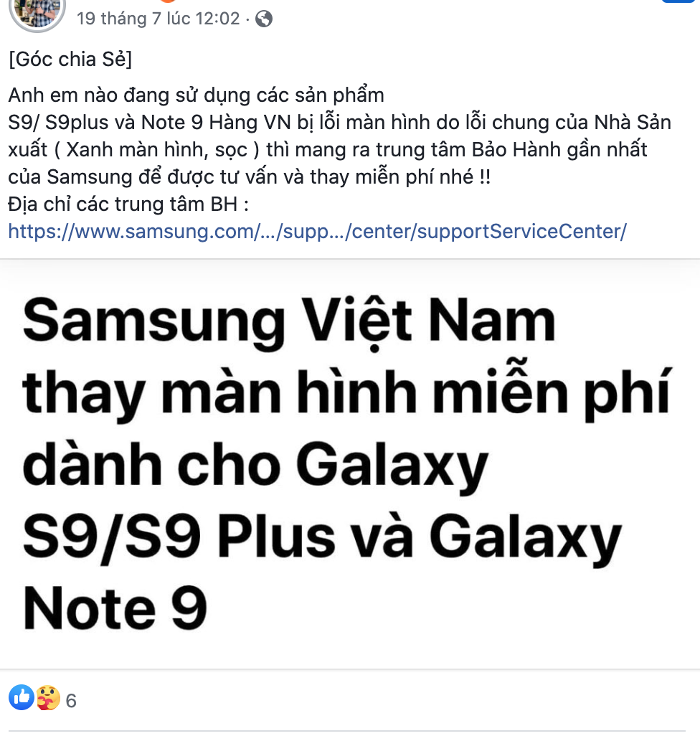This screenshot has width=700, height=736.
Task: Open the reactions count showing 6
Action: (x=71, y=701)
